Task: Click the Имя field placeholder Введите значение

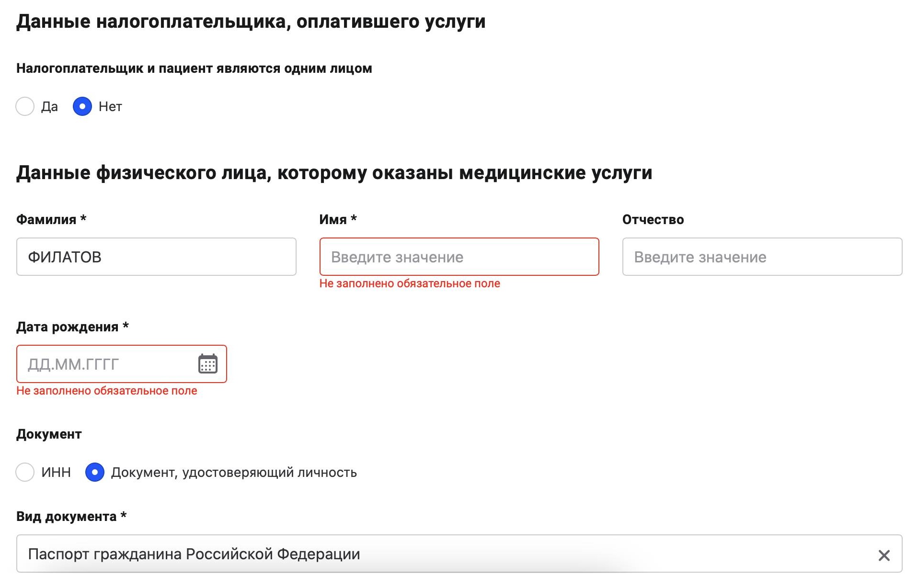Action: 396,257
